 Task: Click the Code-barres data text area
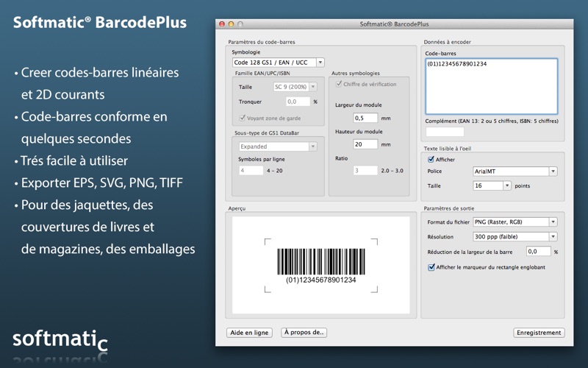point(491,86)
